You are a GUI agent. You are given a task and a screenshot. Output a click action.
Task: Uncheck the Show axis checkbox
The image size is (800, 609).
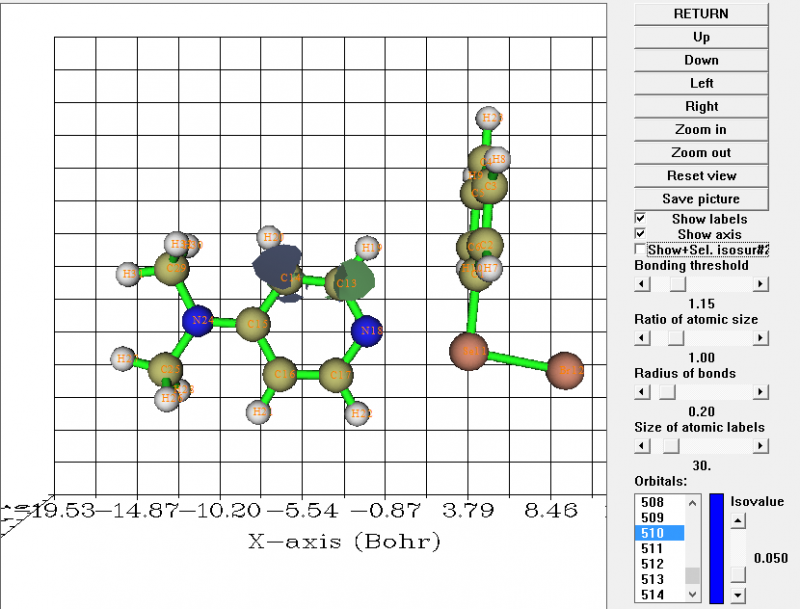(640, 234)
